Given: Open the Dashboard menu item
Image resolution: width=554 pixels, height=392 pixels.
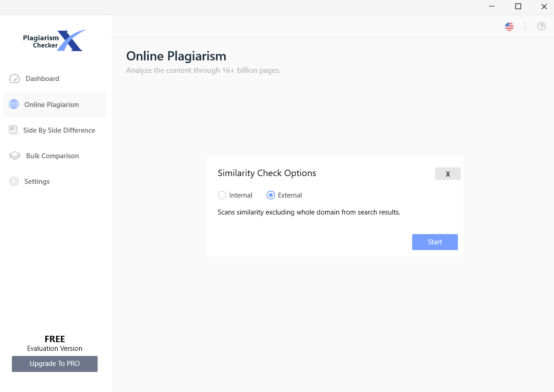Looking at the screenshot, I should pos(55,79).
